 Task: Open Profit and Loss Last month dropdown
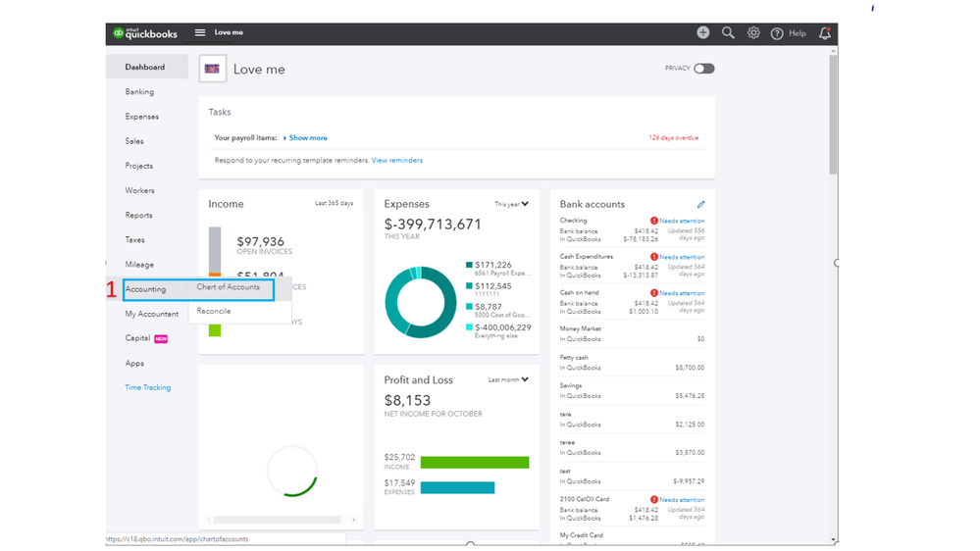pos(508,379)
